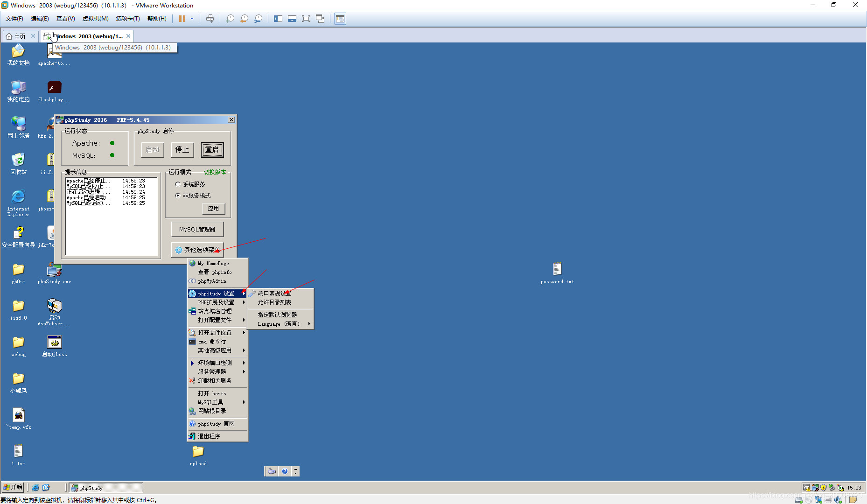Select 卸载相关服务 menu entry
Viewport: 867px width, 504px height.
[x=217, y=381]
